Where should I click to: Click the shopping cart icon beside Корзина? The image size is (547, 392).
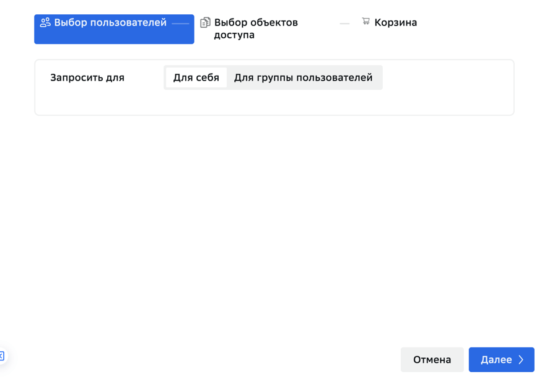(365, 21)
